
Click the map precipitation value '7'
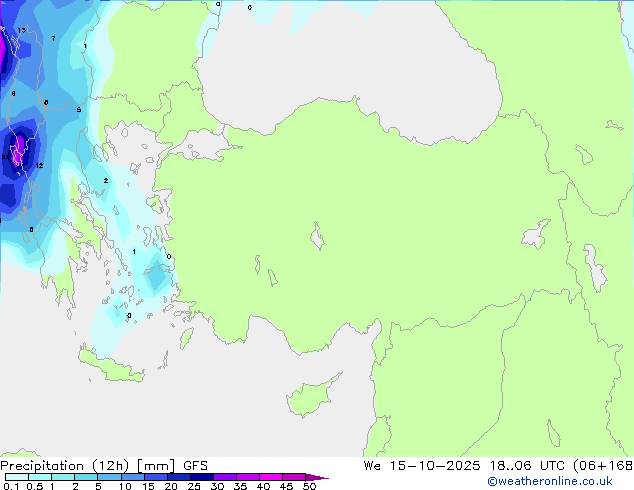(53, 38)
